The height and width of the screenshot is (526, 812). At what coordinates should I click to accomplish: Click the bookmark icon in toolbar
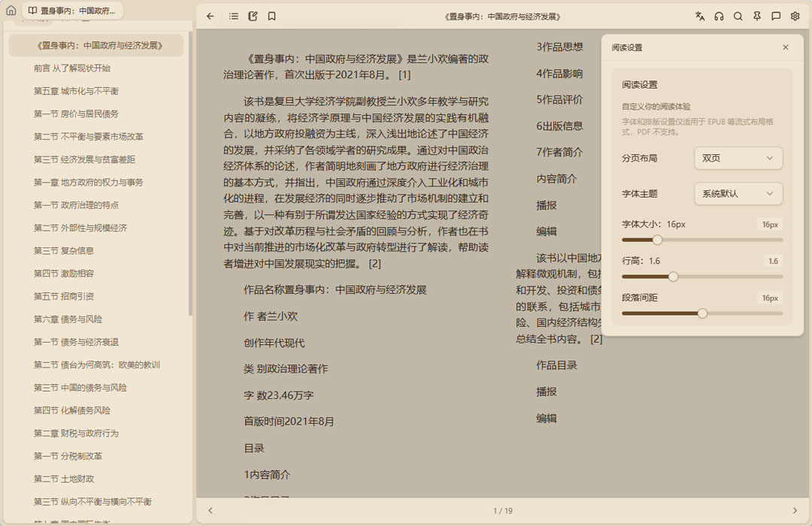point(272,16)
